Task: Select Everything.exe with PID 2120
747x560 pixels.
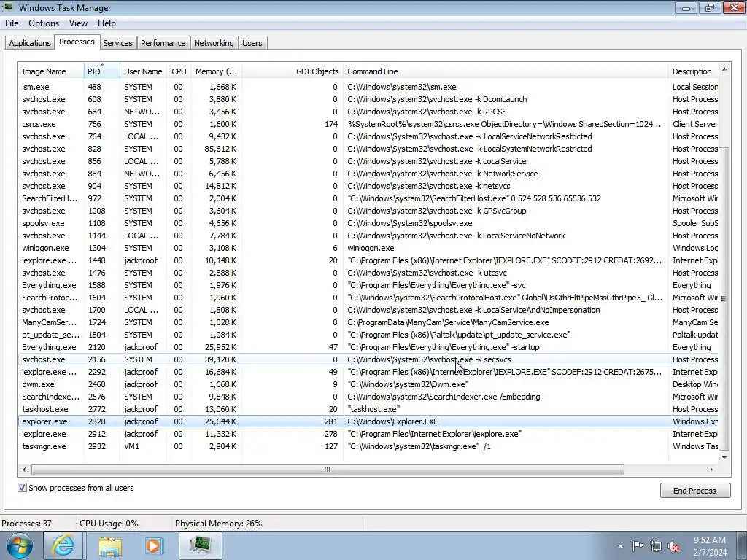Action: [368, 346]
